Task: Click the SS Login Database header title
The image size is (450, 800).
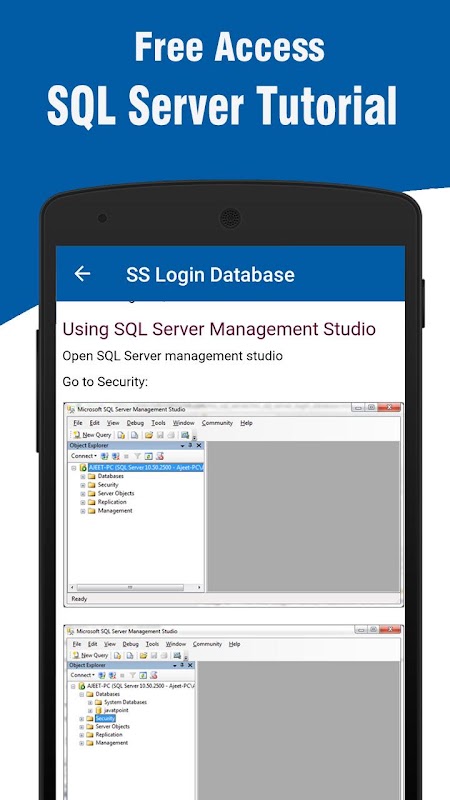Action: (x=210, y=274)
